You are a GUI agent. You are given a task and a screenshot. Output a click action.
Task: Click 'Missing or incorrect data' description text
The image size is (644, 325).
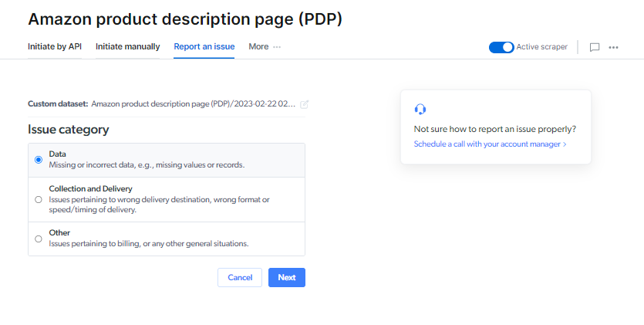pos(147,164)
